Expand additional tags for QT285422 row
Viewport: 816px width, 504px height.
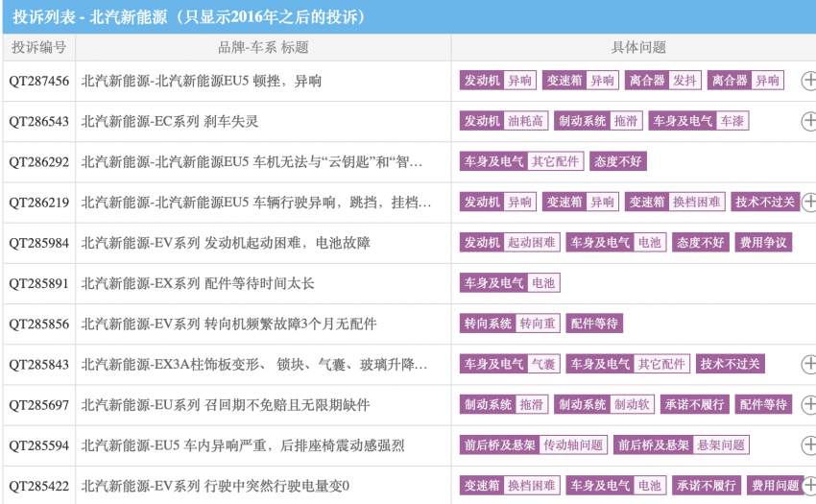coord(808,486)
